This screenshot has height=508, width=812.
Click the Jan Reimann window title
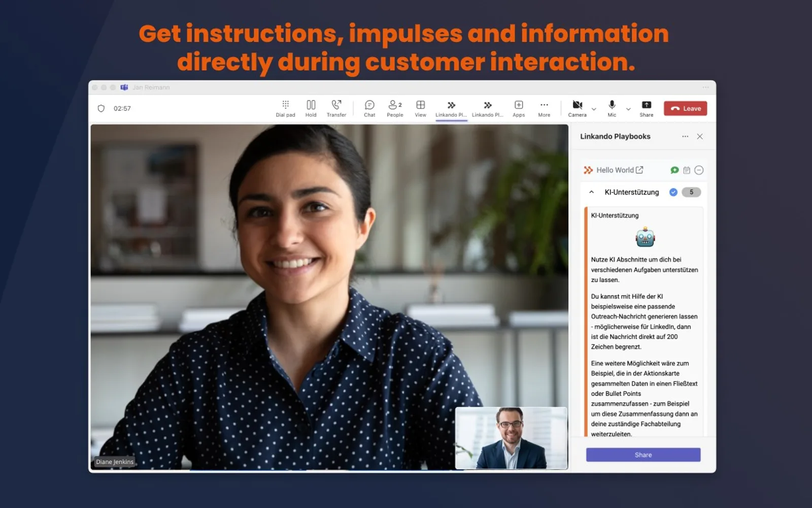point(151,87)
